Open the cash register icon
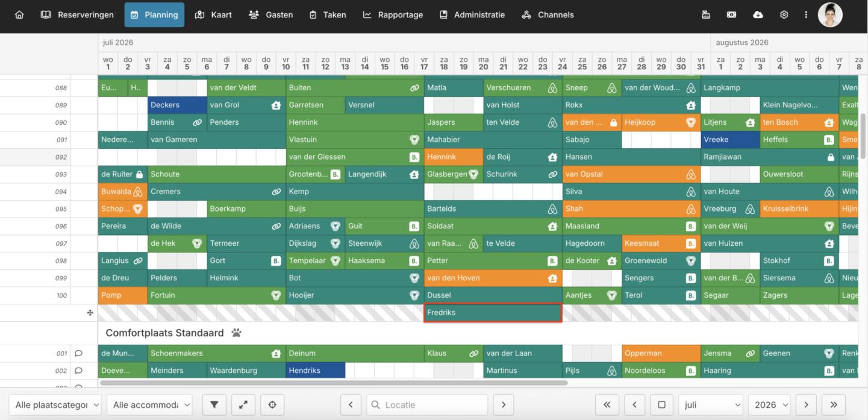This screenshot has height=420, width=868. 706,14
